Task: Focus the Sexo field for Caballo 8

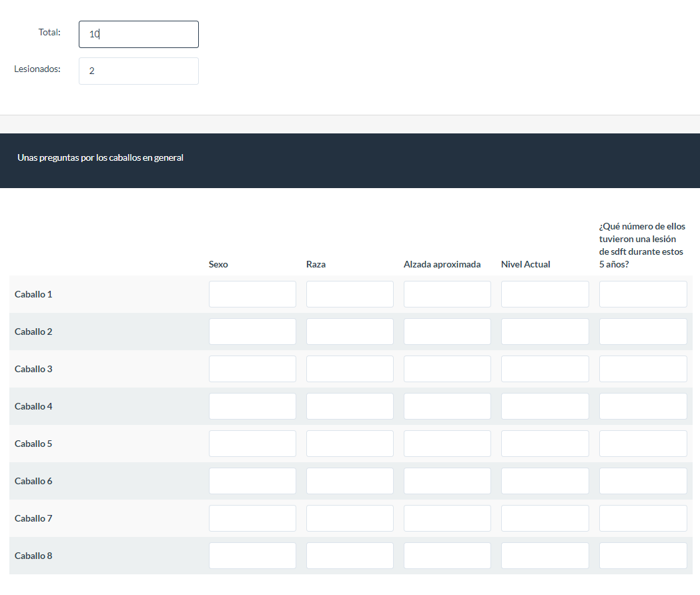Action: [252, 556]
